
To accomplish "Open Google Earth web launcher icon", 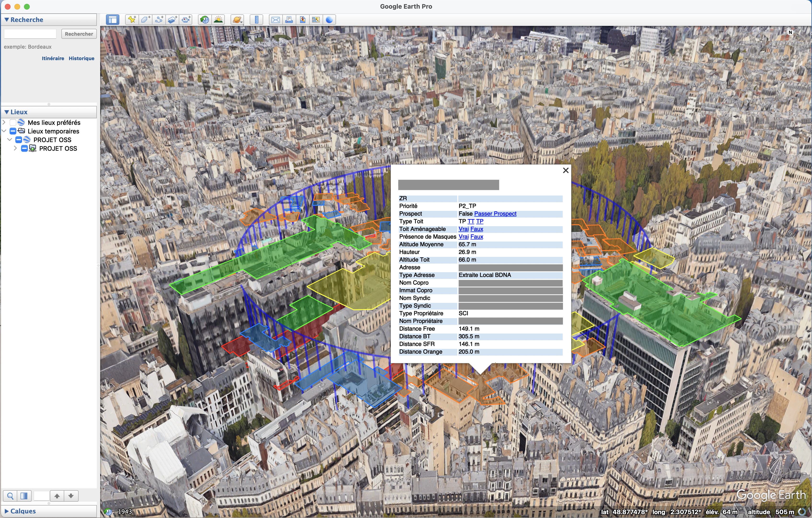I will point(329,20).
